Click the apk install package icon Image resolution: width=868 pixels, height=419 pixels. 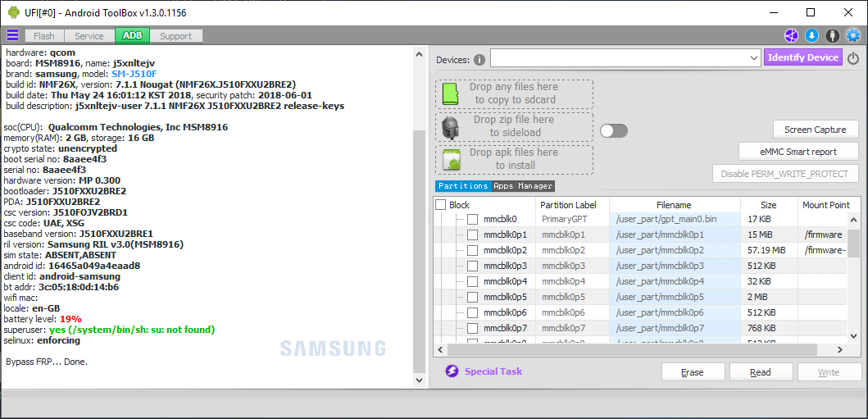(452, 159)
